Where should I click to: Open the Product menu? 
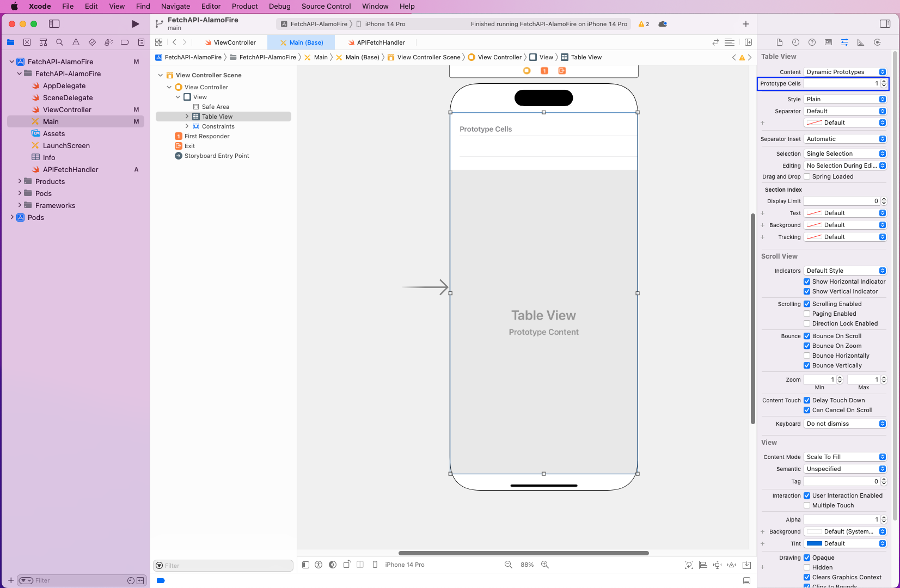(244, 7)
